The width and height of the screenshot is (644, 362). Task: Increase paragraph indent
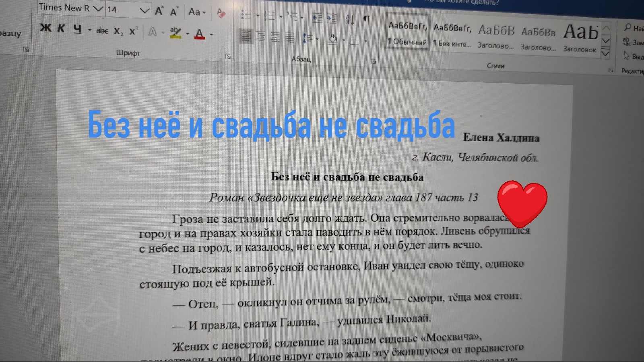coord(331,18)
